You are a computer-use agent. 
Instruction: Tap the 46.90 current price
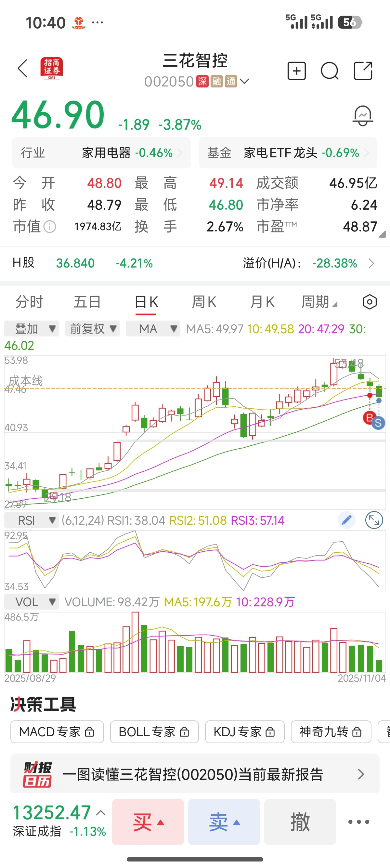[x=58, y=115]
